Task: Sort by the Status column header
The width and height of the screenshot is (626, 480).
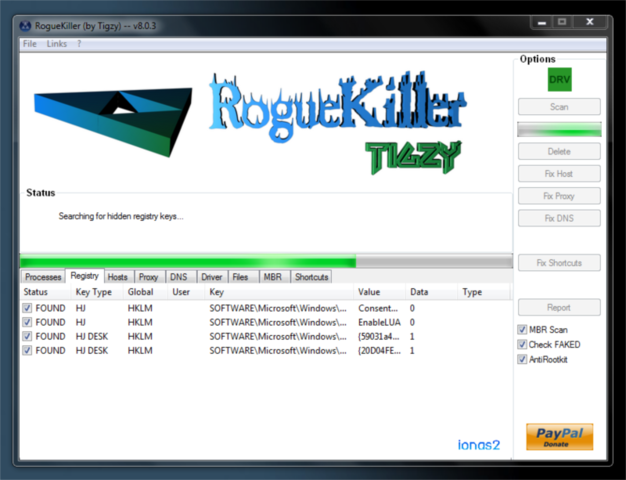Action: 45,292
